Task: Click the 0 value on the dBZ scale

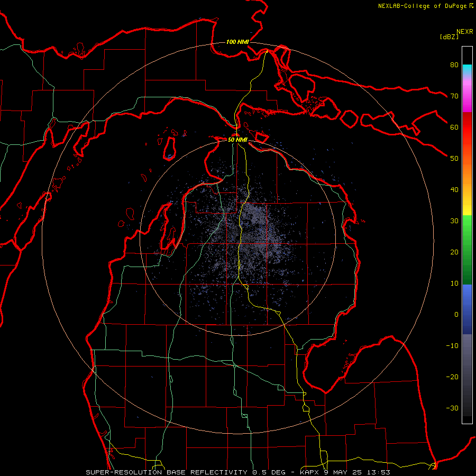Action: 456,315
